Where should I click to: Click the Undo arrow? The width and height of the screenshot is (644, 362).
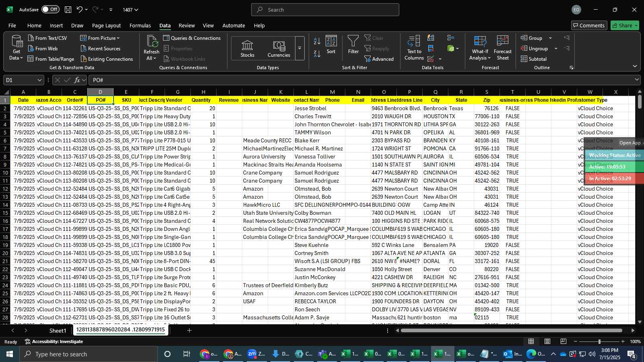tap(80, 10)
